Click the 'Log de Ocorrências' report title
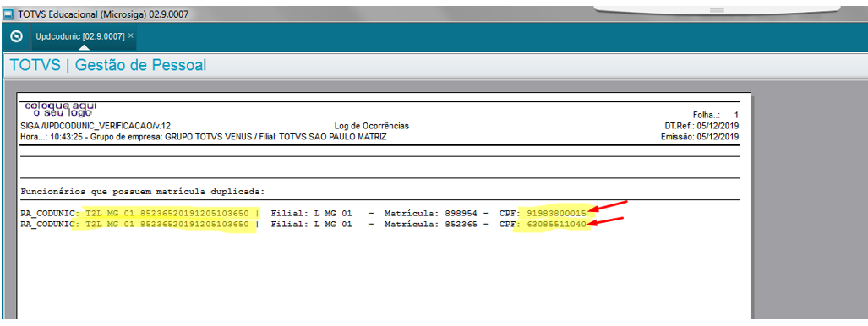This screenshot has width=868, height=326. click(371, 126)
